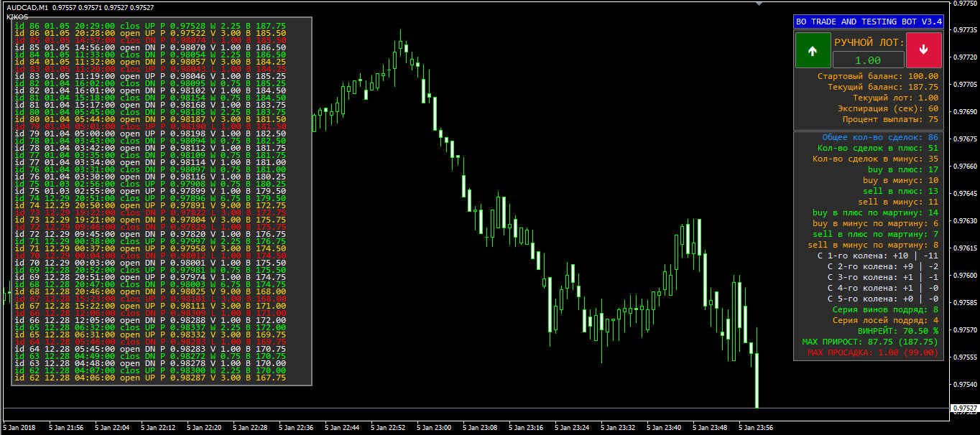Select the 'Процент выплаты: 75' line
The width and height of the screenshot is (980, 435).
click(890, 119)
